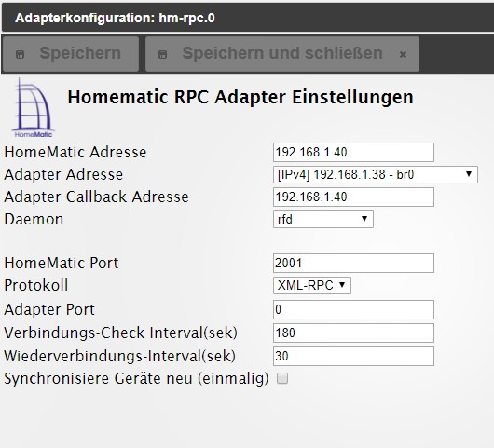This screenshot has width=494, height=448.
Task: Select the HomeMatic Port field
Action: pos(353,263)
